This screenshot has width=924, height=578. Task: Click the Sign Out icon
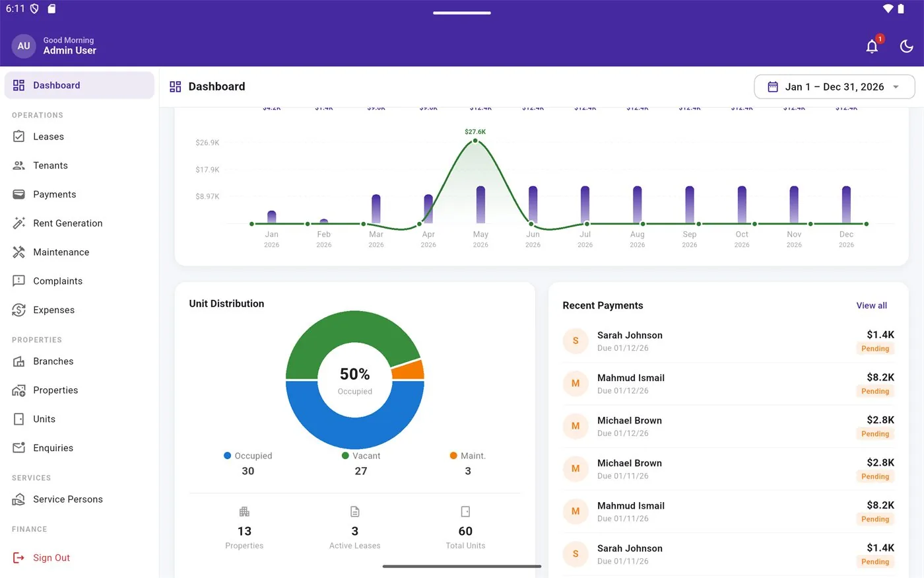19,558
